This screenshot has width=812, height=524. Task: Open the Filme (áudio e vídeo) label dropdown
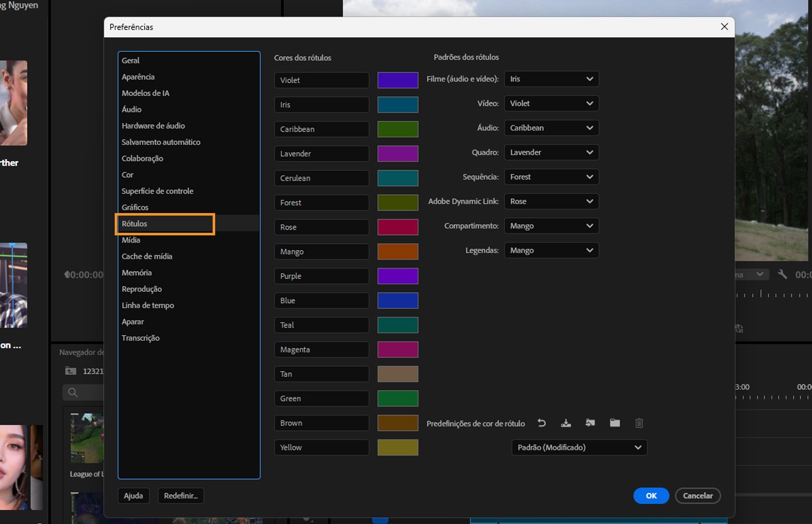[x=552, y=79]
